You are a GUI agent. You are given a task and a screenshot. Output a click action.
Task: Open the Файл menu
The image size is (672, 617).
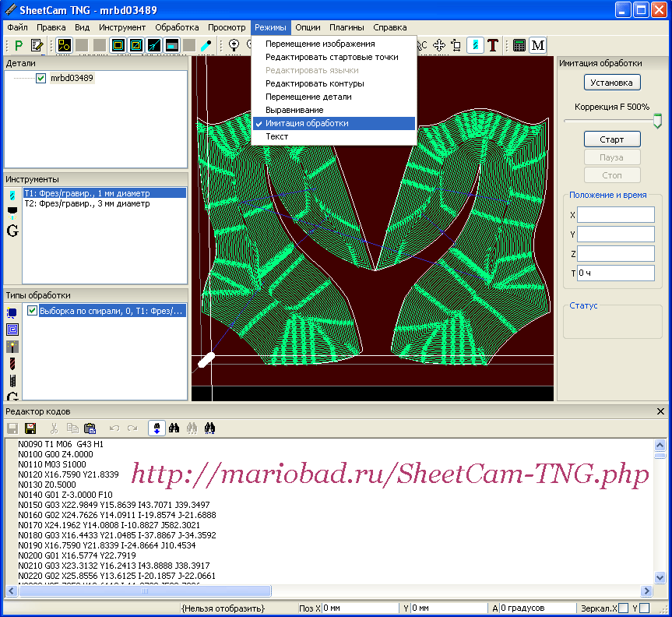[x=17, y=27]
